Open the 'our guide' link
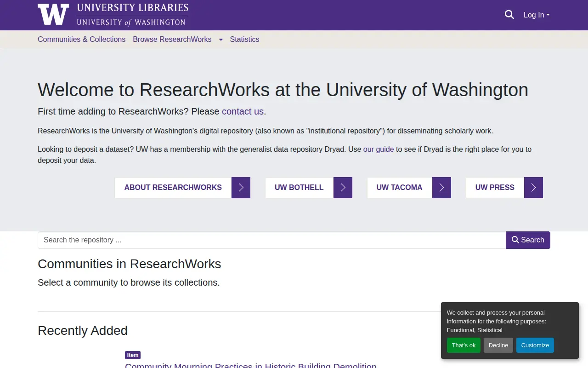 coord(379,149)
